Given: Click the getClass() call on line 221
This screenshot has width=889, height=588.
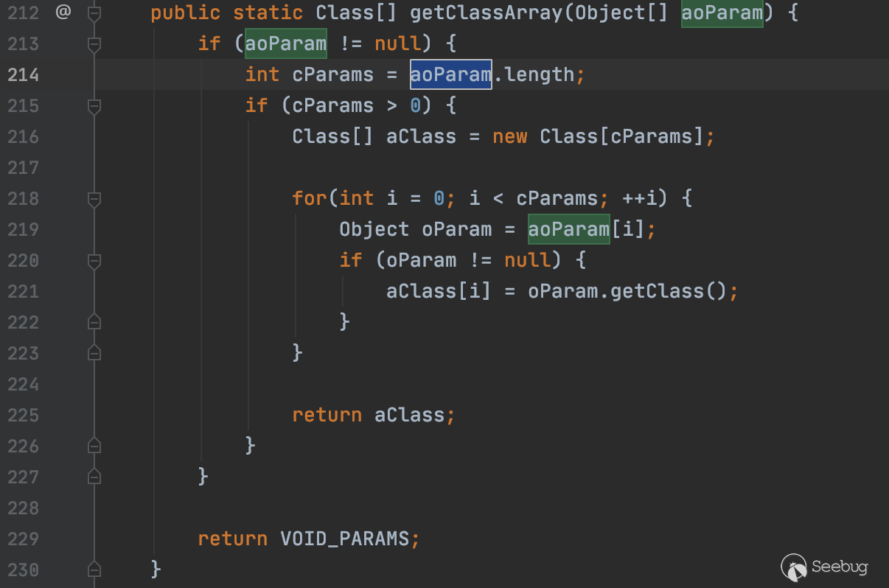Looking at the screenshot, I should tap(669, 291).
